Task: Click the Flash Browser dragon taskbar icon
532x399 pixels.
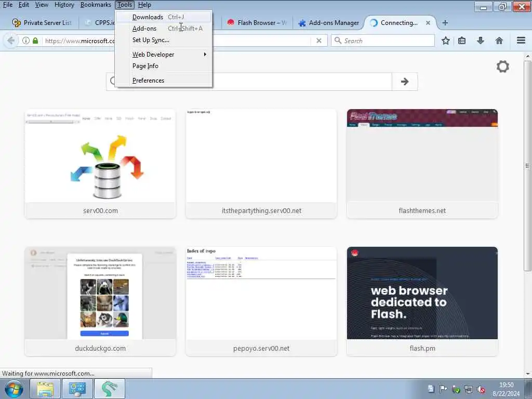Action: (x=109, y=389)
